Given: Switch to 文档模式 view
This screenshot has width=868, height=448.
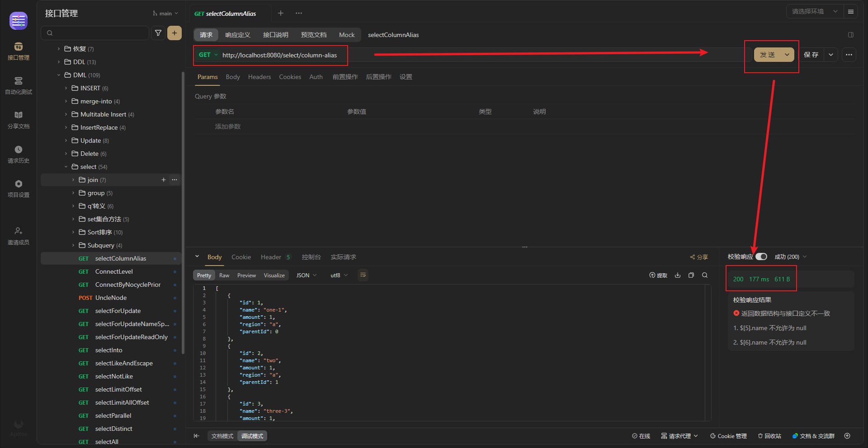Looking at the screenshot, I should tap(222, 436).
